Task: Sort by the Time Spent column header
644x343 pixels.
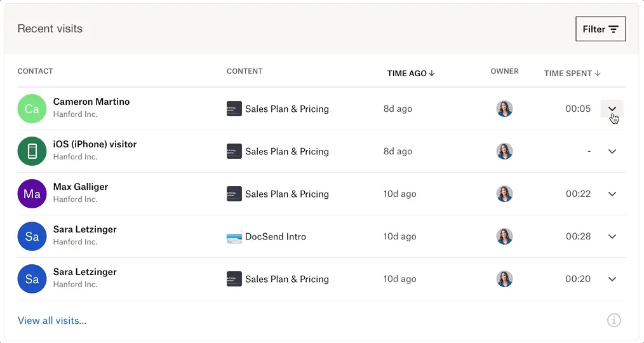Action: (572, 73)
